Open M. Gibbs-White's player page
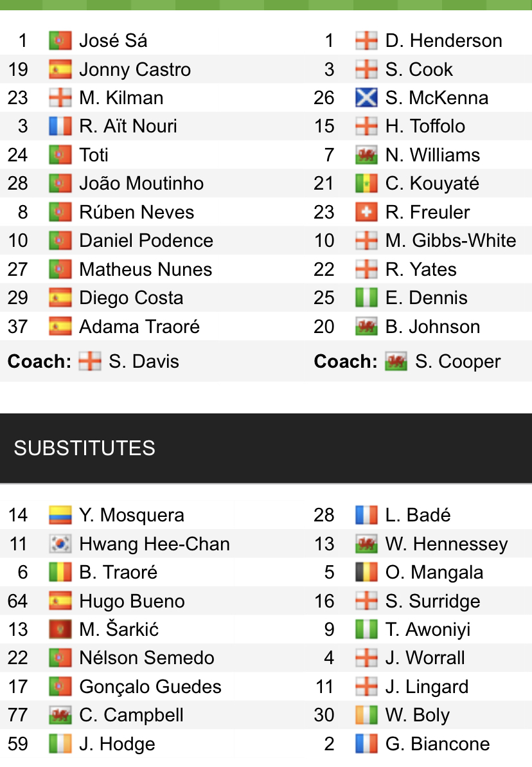 point(450,240)
